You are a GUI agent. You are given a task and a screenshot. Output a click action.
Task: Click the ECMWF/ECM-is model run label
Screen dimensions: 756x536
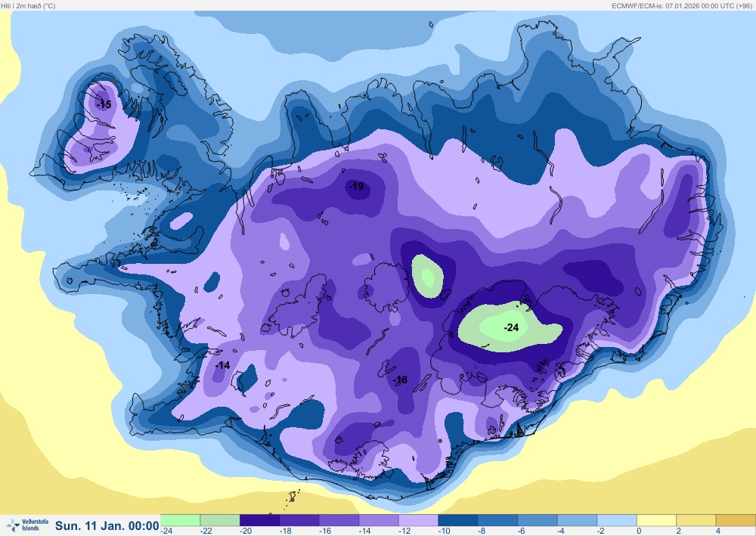[682, 6]
